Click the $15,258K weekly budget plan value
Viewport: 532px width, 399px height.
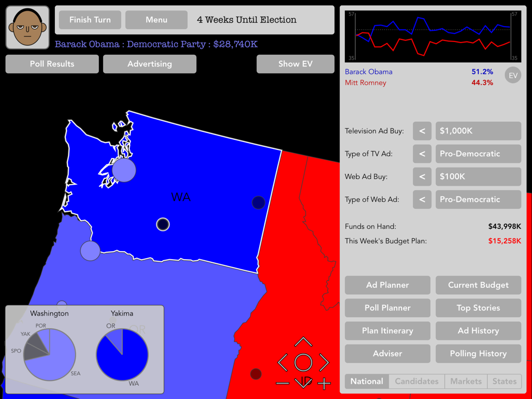coord(504,241)
